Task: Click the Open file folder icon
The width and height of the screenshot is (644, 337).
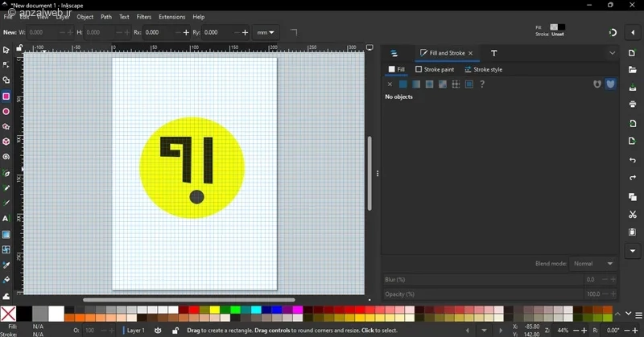Action: tap(633, 70)
